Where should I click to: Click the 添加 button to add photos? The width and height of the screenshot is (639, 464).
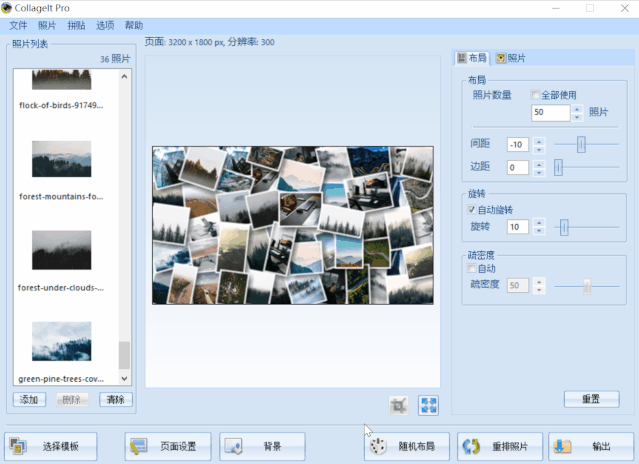(x=29, y=399)
